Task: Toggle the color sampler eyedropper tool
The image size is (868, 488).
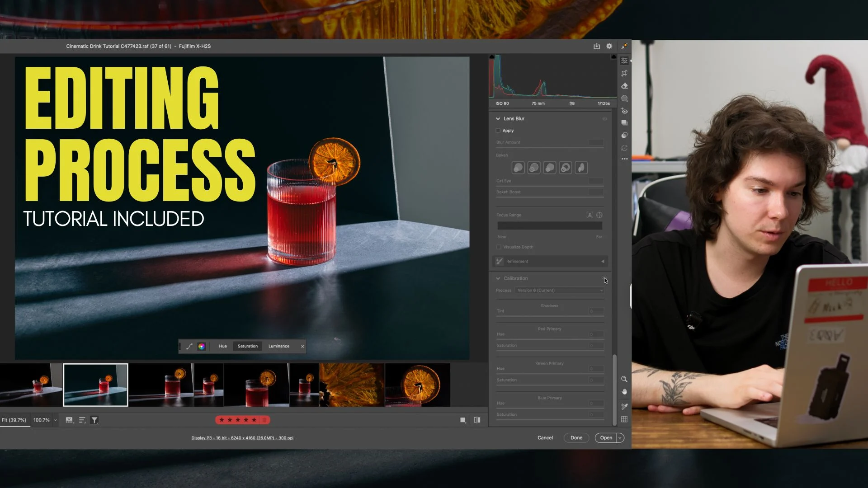Action: click(624, 407)
